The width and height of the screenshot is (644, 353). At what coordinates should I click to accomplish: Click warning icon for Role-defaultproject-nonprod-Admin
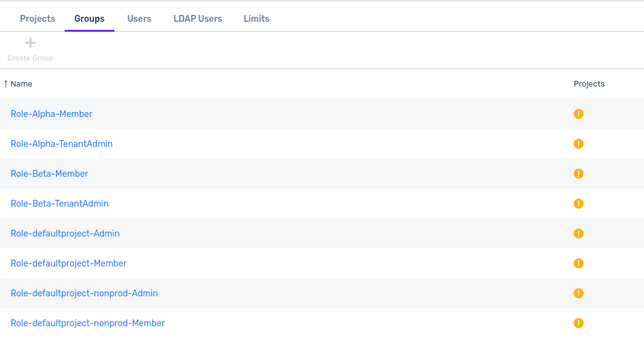point(578,293)
